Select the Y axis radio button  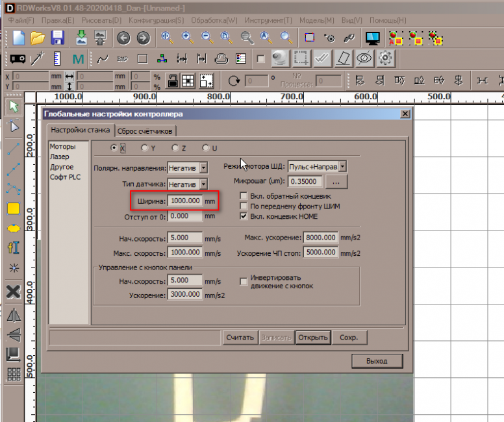click(x=144, y=148)
